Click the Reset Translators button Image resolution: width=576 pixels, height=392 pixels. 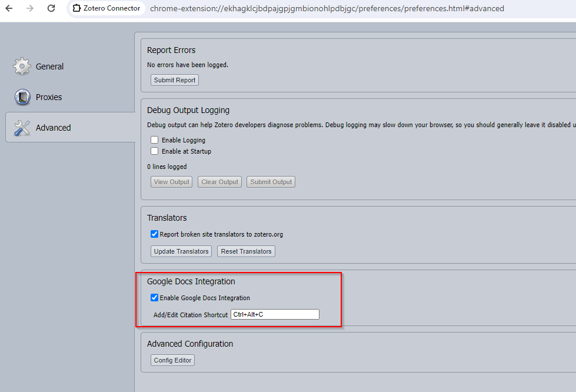pos(246,251)
